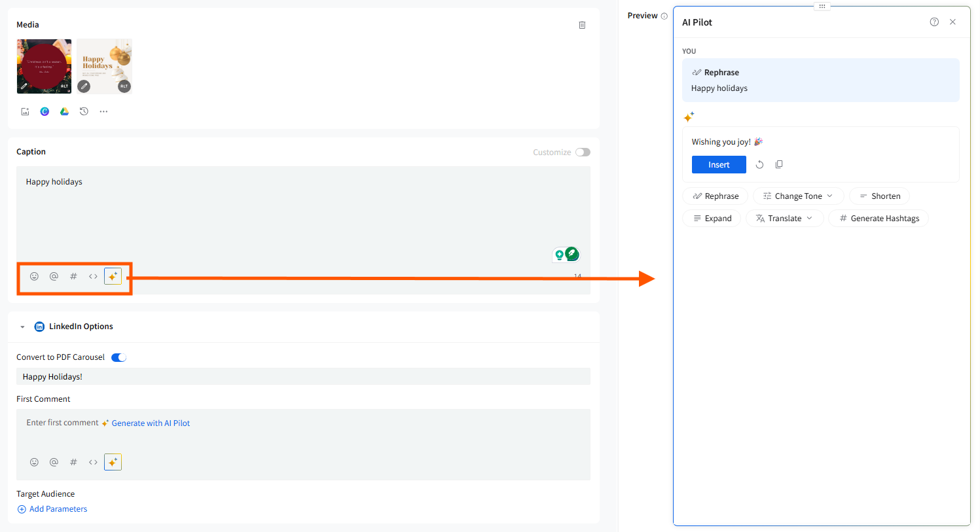Open AI Pilot from first comment toolbar
Viewport: 980px width, 532px height.
tap(113, 462)
